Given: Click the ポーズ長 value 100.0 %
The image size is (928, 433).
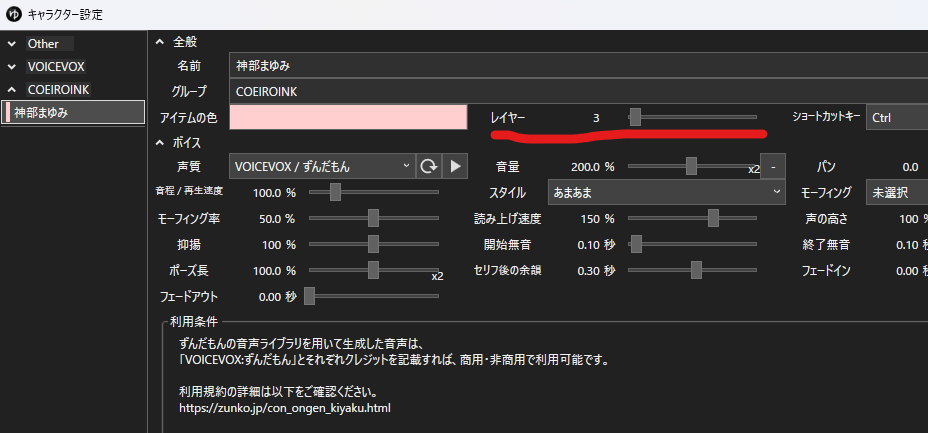Looking at the screenshot, I should pyautogui.click(x=274, y=271).
